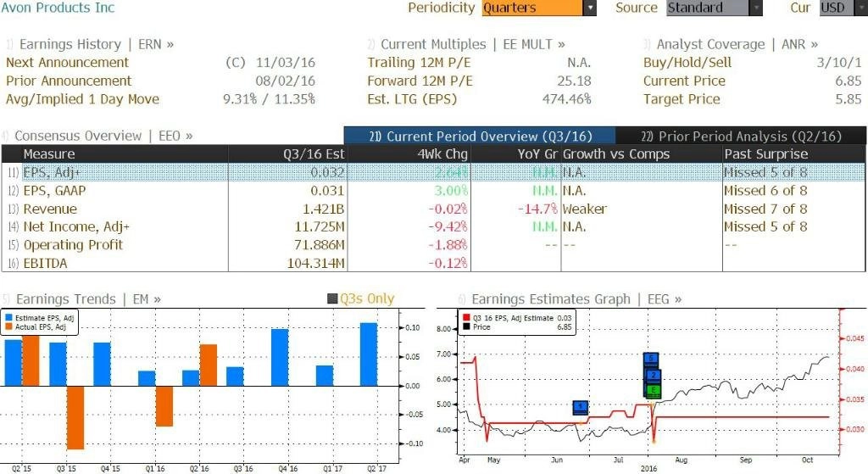Select the Net Income, Adj+ row
The width and height of the screenshot is (868, 474).
(x=433, y=226)
